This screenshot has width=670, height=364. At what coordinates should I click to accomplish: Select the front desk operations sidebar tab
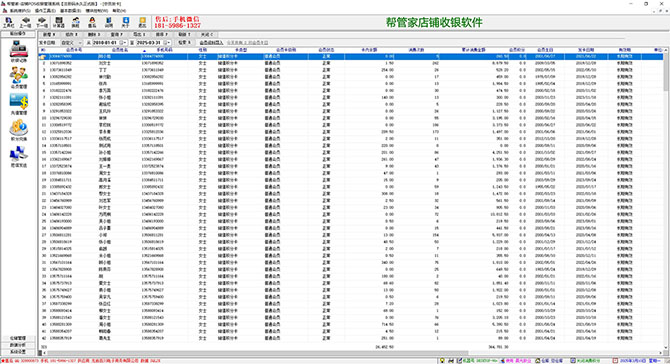tap(18, 34)
